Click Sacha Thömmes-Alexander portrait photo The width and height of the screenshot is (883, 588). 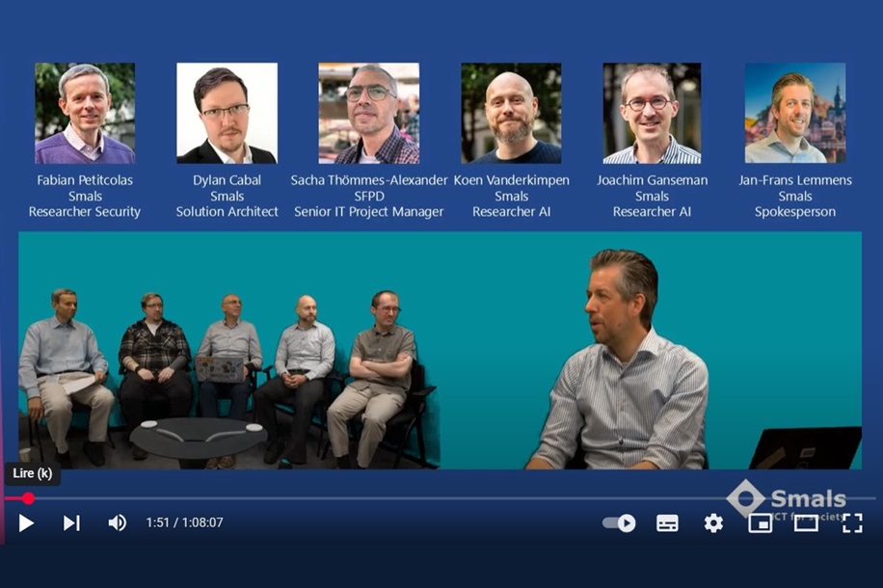coord(369,113)
